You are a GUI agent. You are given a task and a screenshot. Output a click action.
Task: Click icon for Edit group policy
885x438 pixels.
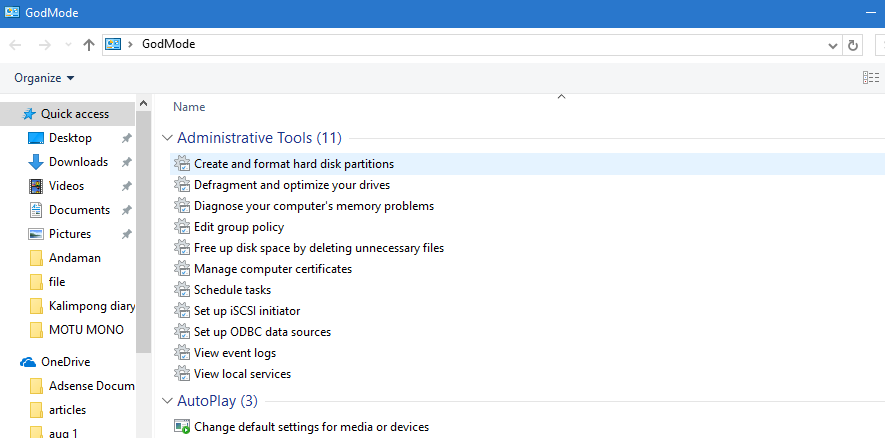click(182, 227)
